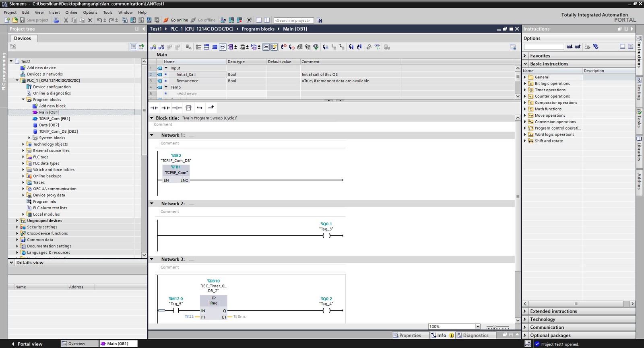The width and height of the screenshot is (644, 348).
Task: Click the Instructions search input field
Action: (544, 47)
